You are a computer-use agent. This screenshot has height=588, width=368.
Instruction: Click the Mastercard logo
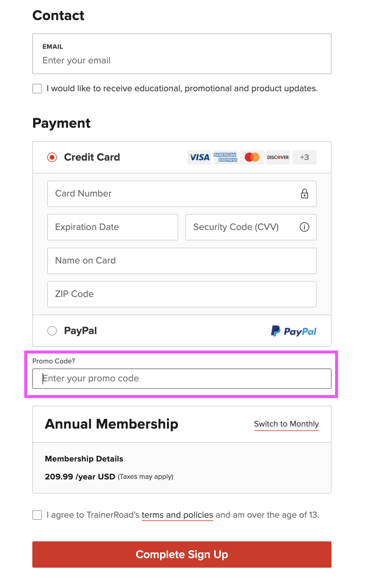pyautogui.click(x=252, y=157)
